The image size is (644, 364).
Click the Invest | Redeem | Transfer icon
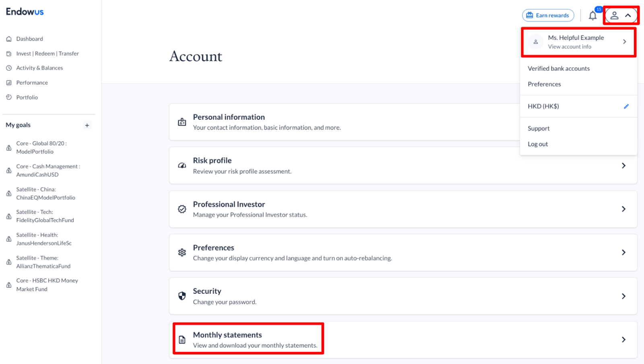coord(9,53)
